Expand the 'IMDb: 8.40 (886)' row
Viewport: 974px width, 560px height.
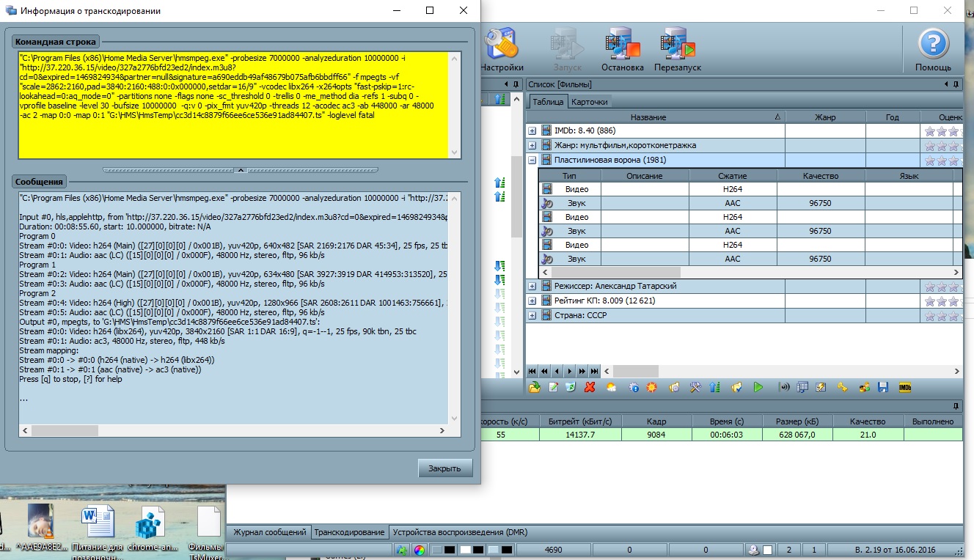(x=532, y=130)
